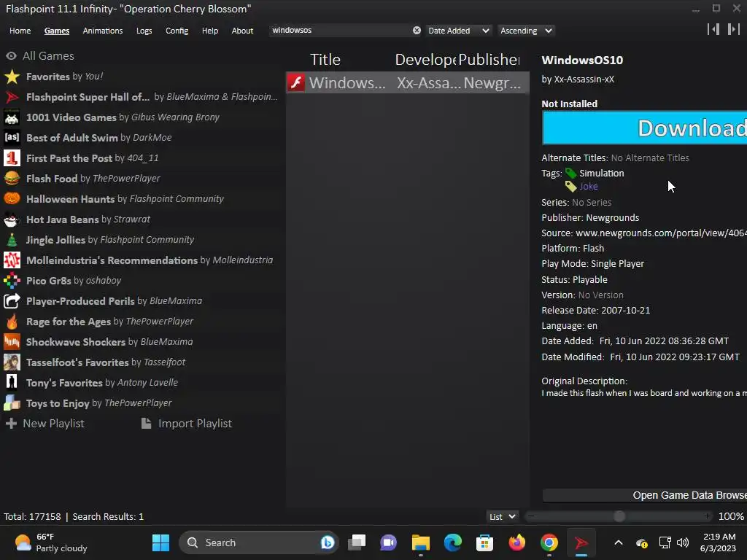747x560 pixels.
Task: Sort by the Developer column header
Action: pos(425,60)
